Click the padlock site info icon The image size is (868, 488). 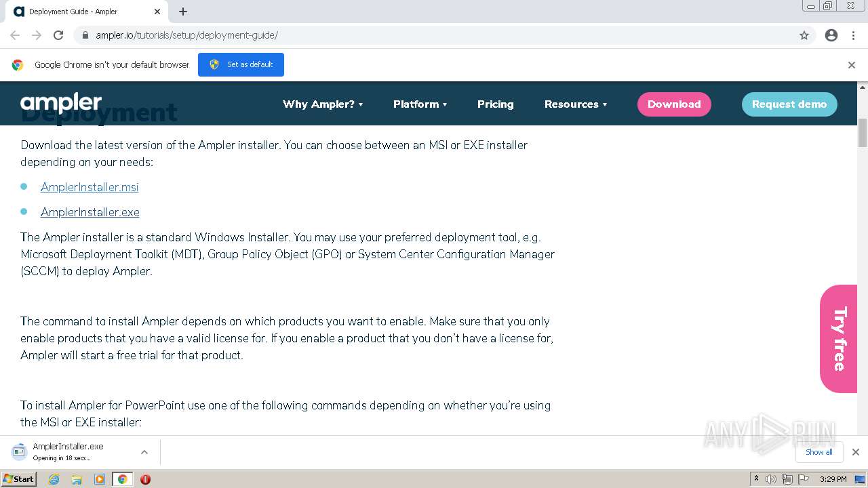85,35
